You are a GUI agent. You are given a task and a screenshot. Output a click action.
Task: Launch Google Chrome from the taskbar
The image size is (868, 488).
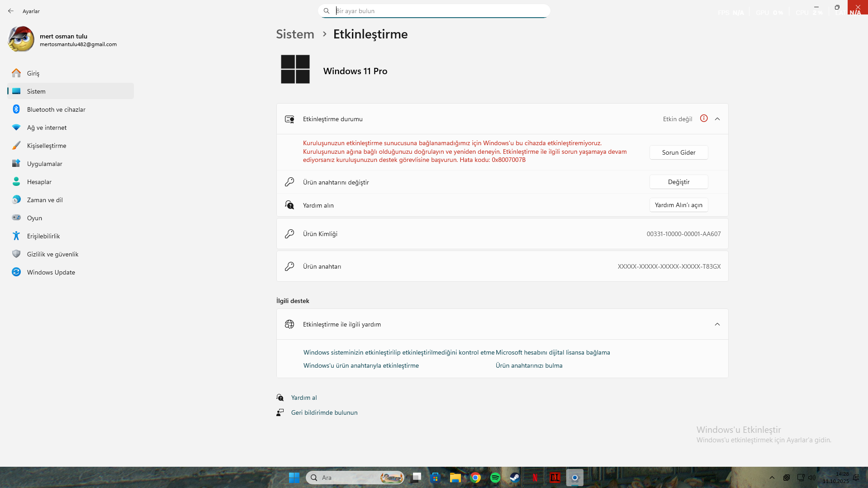point(475,478)
